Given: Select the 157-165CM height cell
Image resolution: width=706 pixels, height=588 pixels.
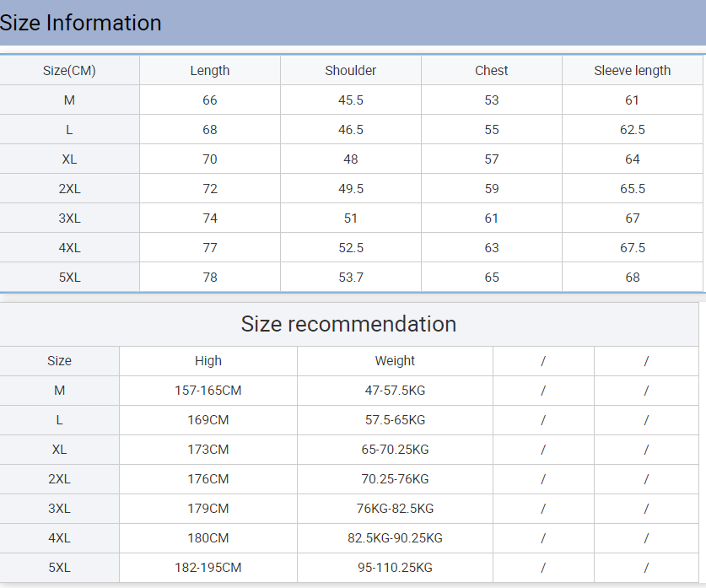Looking at the screenshot, I should click(207, 391).
